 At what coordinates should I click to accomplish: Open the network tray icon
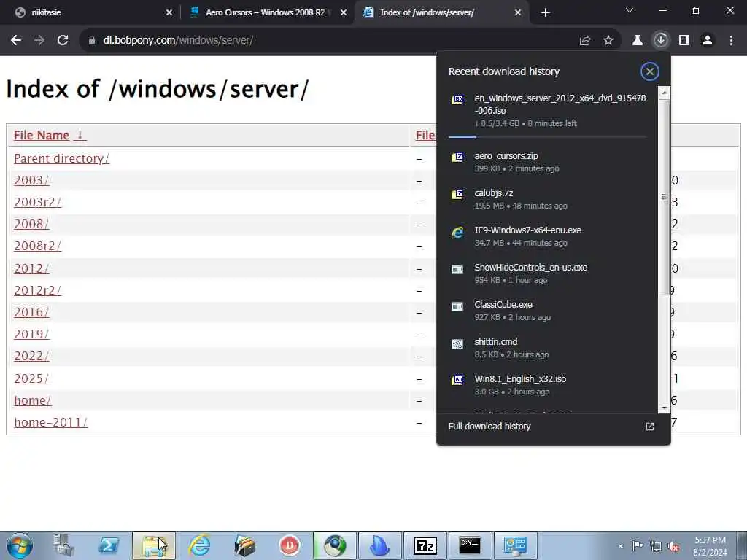tap(656, 547)
